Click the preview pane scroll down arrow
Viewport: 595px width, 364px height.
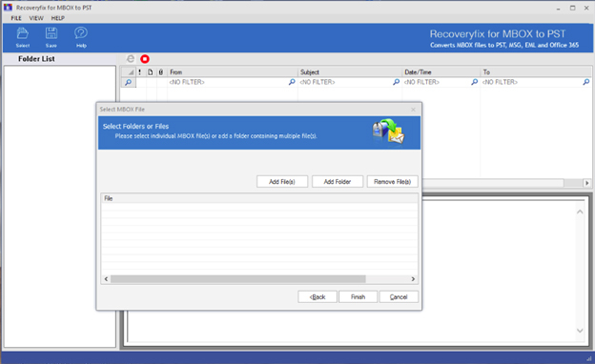(580, 331)
